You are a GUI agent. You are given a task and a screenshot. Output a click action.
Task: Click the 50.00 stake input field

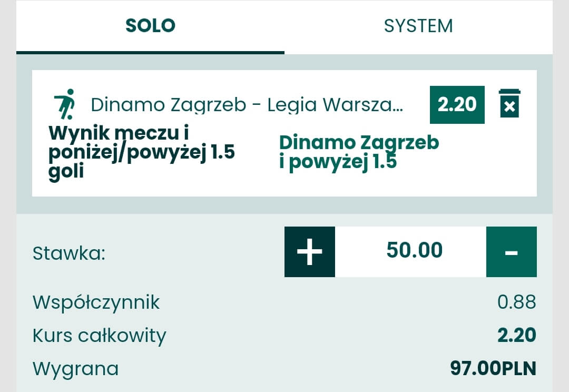point(414,251)
